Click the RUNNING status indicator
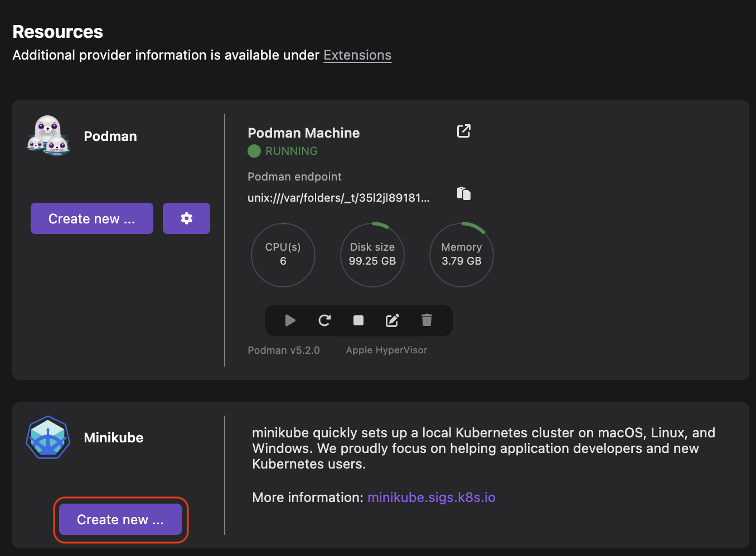Screen dimensions: 756x556 point(283,151)
